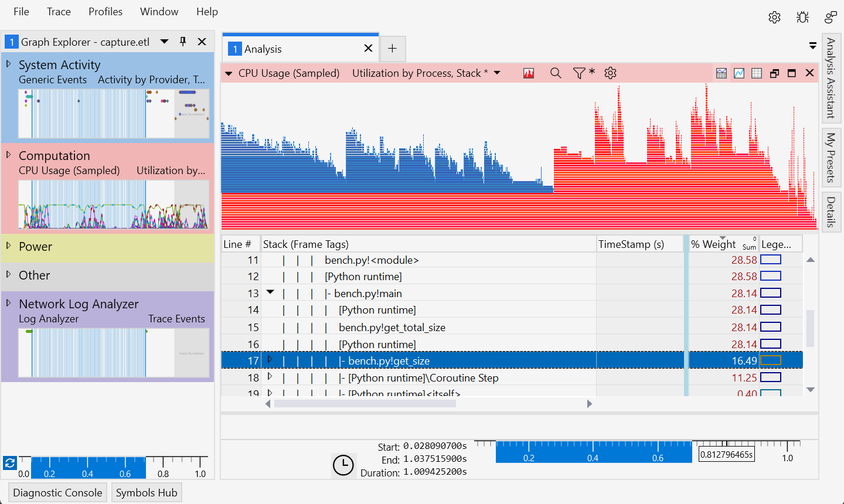Image resolution: width=844 pixels, height=504 pixels.
Task: Open the Diagnostic Console
Action: pyautogui.click(x=57, y=492)
